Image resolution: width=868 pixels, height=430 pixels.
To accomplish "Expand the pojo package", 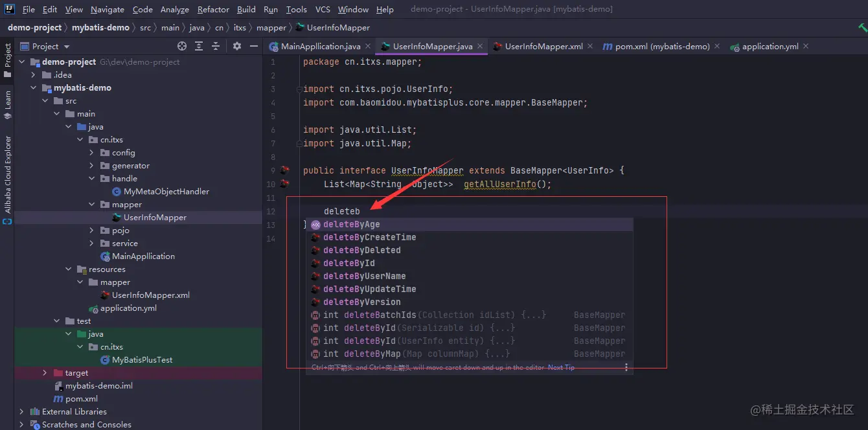I will (x=91, y=231).
